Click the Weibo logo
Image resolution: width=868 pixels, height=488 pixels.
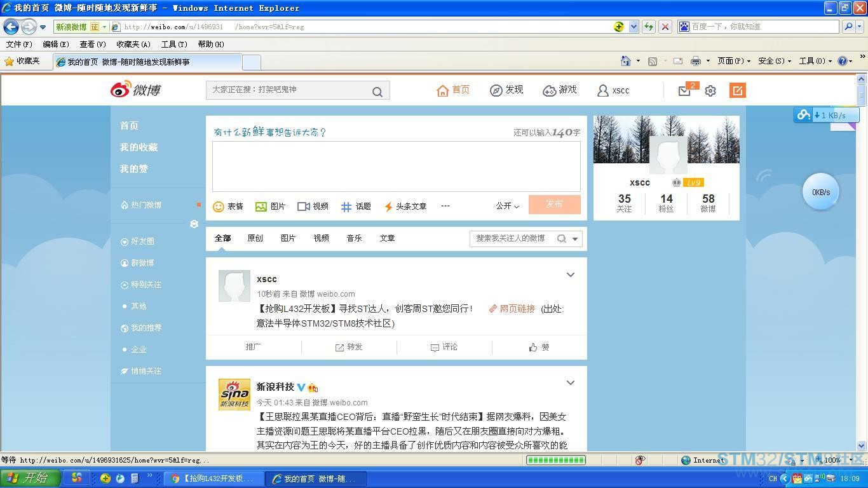click(135, 90)
